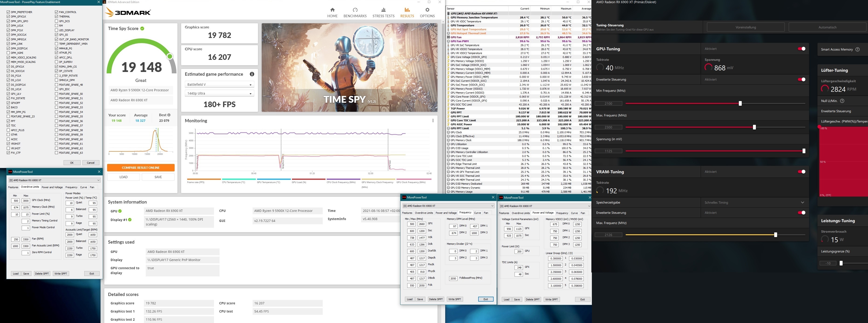Open the Curve tab in Frequency window
This screenshot has height=323, width=868.
point(477,213)
